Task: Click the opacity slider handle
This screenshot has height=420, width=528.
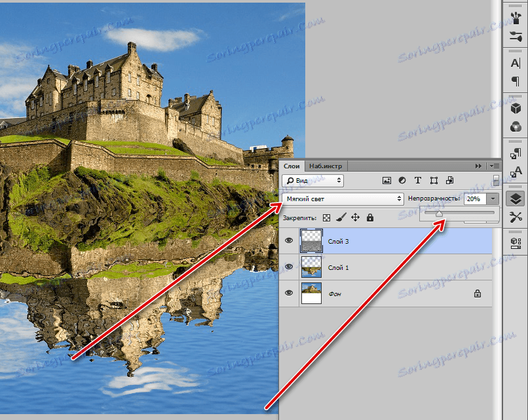Action: [439, 214]
